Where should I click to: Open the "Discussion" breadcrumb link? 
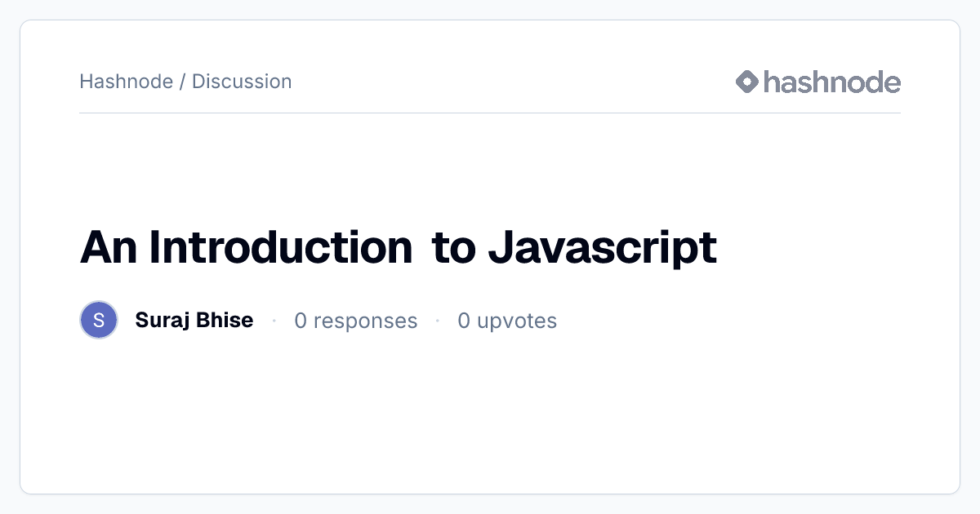click(x=242, y=82)
